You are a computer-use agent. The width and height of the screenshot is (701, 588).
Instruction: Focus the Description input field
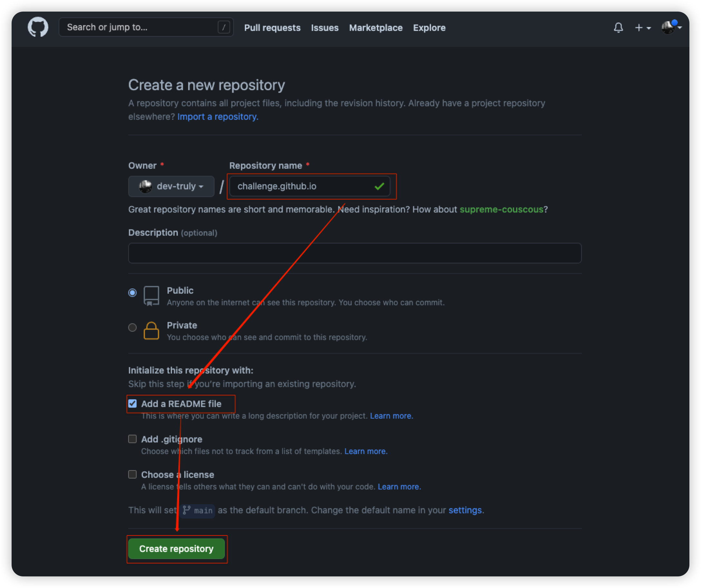[x=354, y=253]
